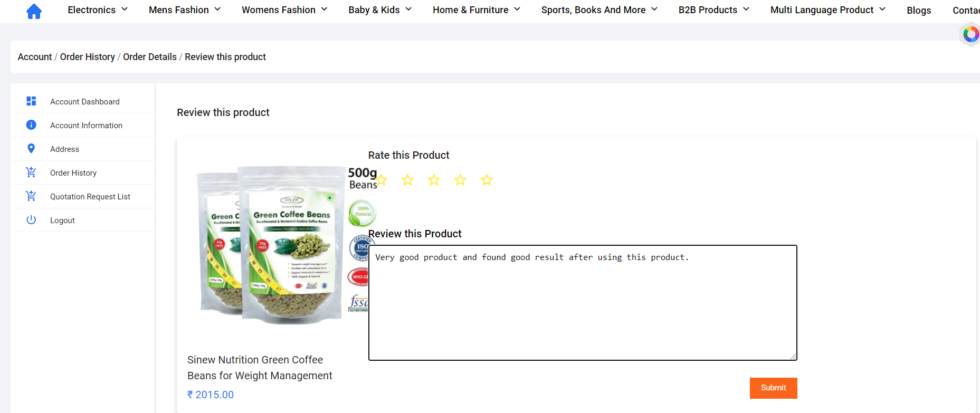980x413 pixels.
Task: Give a five star rating
Action: click(487, 180)
